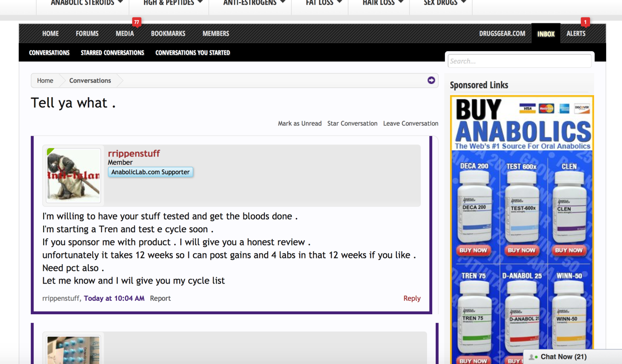The width and height of the screenshot is (622, 364).
Task: Expand the Anti-Estrogens dropdown menu
Action: coord(254,3)
